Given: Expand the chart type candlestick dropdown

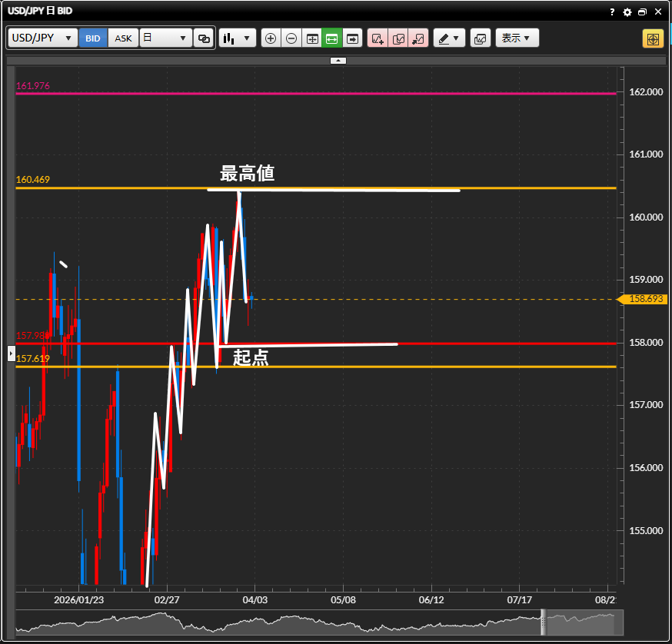Looking at the screenshot, I should click(237, 38).
